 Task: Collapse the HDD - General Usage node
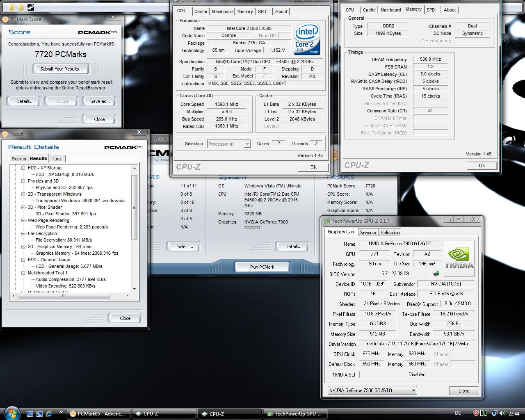click(x=23, y=260)
